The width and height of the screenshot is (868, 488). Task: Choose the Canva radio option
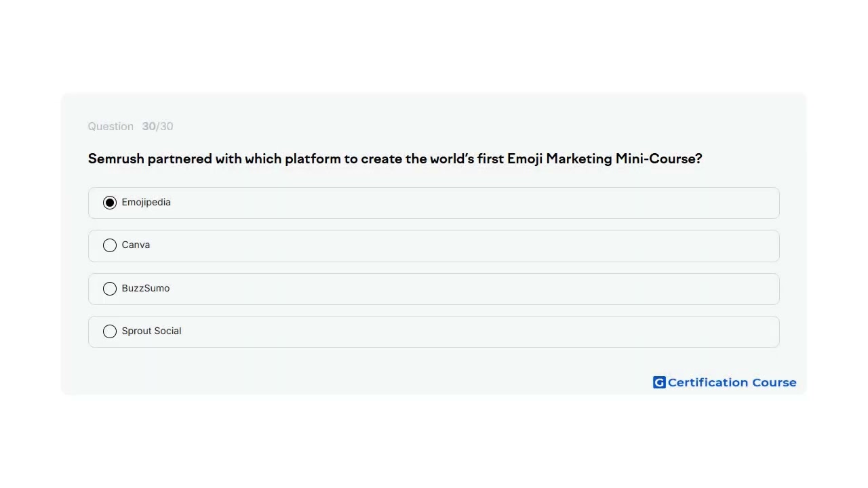tap(110, 245)
